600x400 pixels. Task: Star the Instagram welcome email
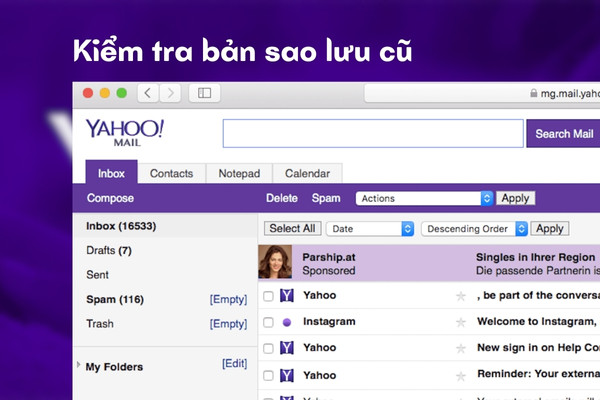[461, 322]
